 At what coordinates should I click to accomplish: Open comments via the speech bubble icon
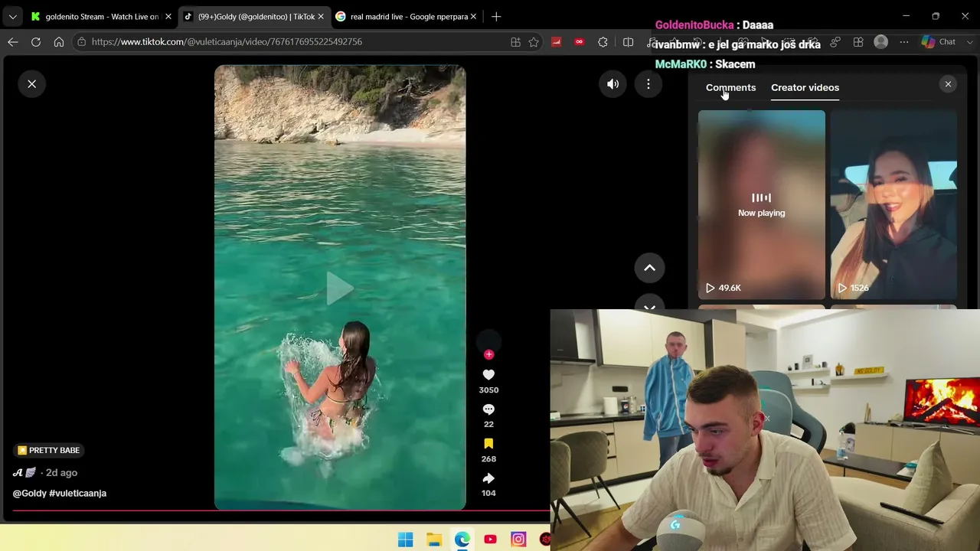click(x=488, y=409)
